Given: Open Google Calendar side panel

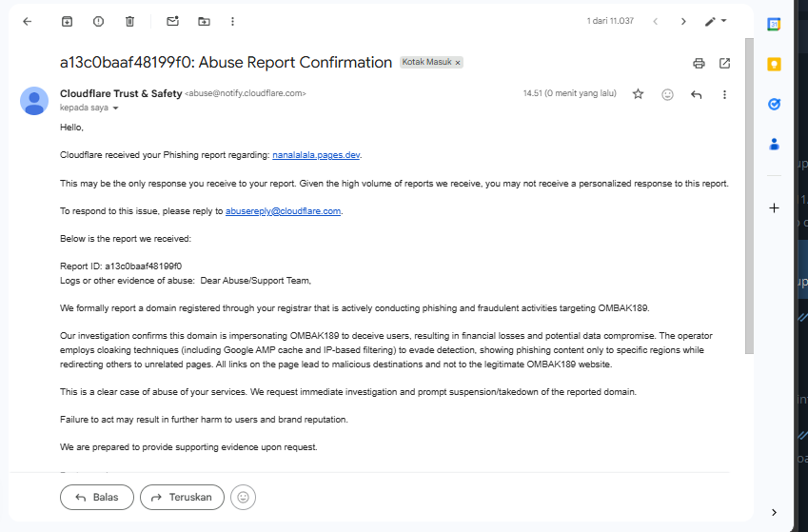Looking at the screenshot, I should tap(775, 24).
